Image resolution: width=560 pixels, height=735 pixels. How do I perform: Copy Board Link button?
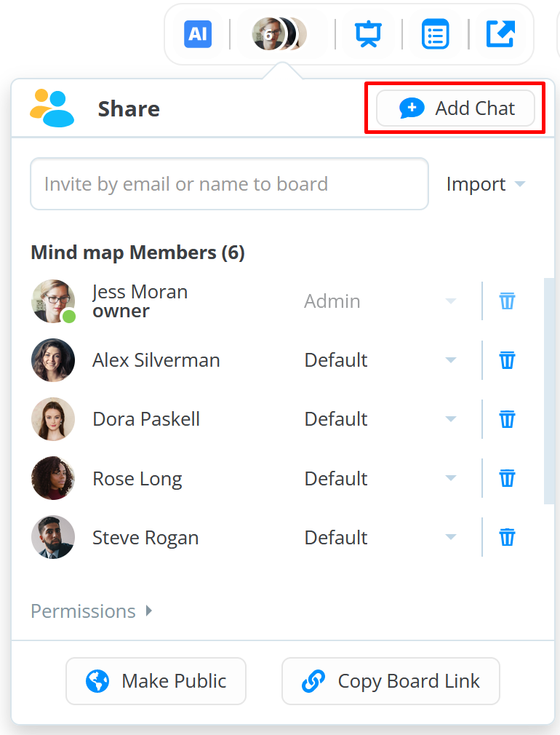coord(391,681)
